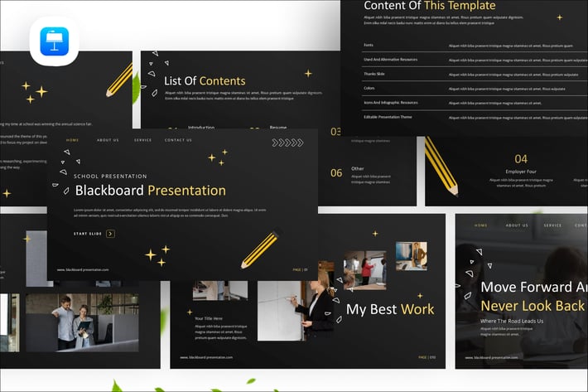588x392 pixels.
Task: Click the "PAGE | 010" label on the My Best Work slide
Action: [427, 357]
